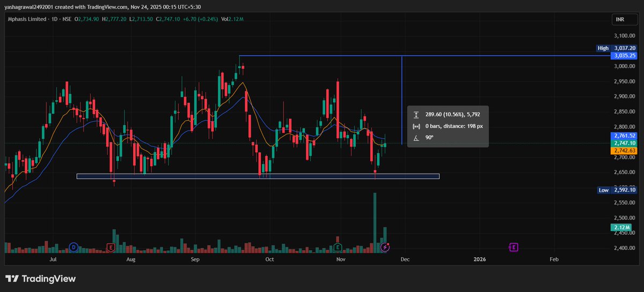
Task: Click the Nov label on time axis
Action: pos(340,259)
